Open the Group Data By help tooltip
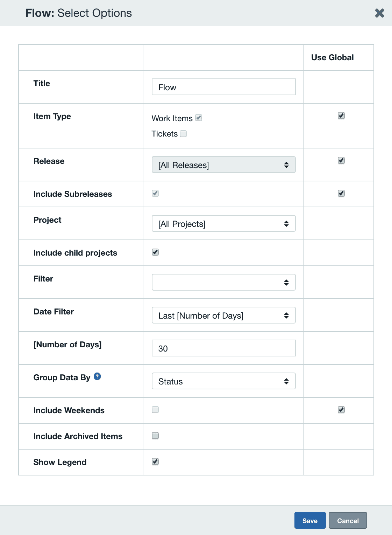Image resolution: width=392 pixels, height=535 pixels. point(98,376)
